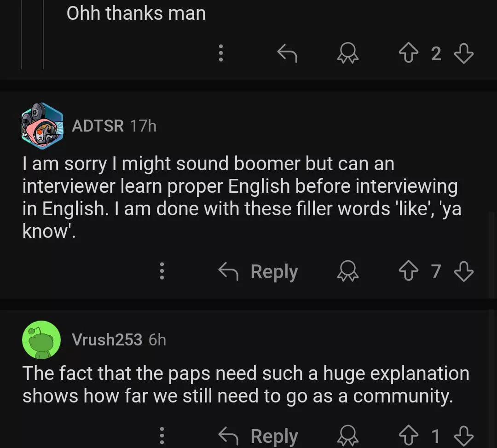Open ADTSR username link
The height and width of the screenshot is (448, 497).
click(x=98, y=126)
